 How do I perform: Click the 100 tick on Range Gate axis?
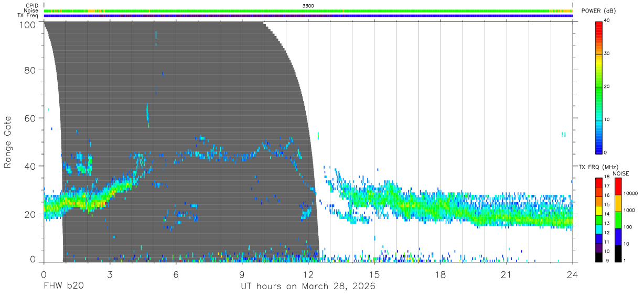pyautogui.click(x=28, y=24)
